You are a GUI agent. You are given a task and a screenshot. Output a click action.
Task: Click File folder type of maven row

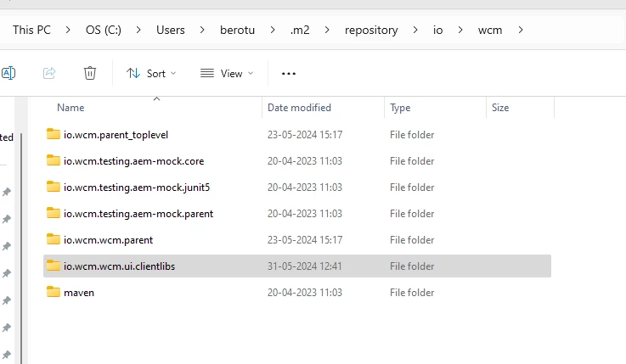412,293
